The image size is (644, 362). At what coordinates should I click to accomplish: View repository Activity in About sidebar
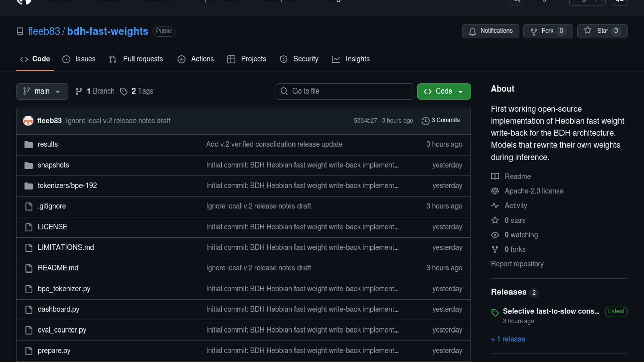[x=516, y=206]
